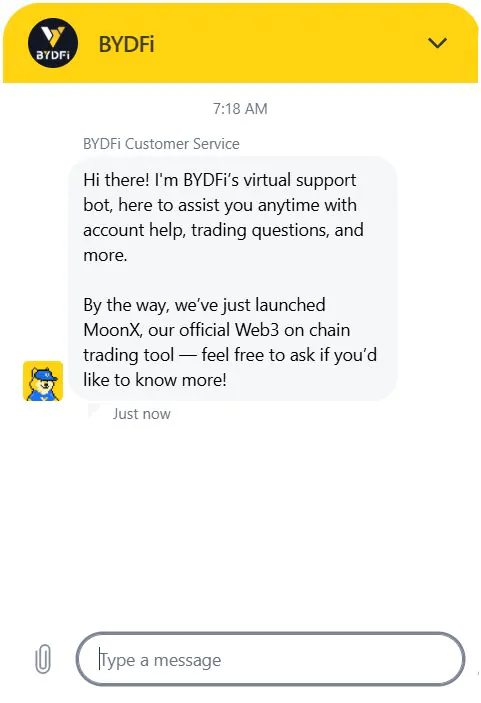
Task: Click the "like to know more!" closing line
Action: pyautogui.click(x=155, y=380)
